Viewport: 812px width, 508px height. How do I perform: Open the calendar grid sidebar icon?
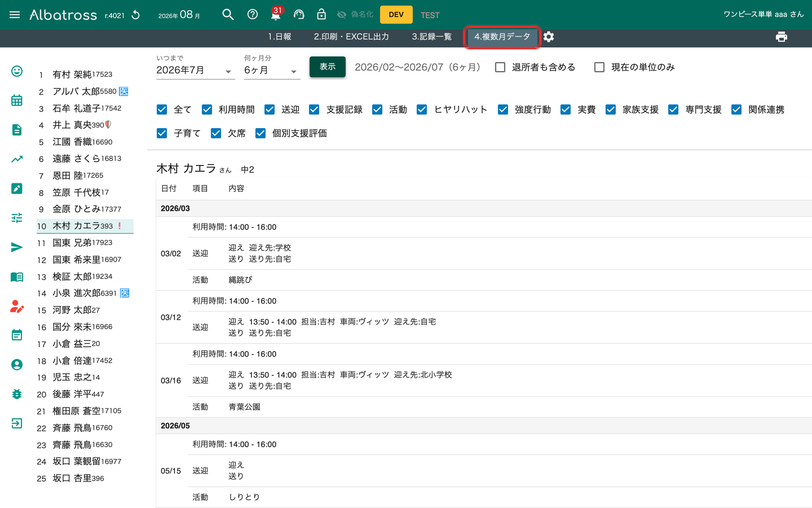coord(17,100)
